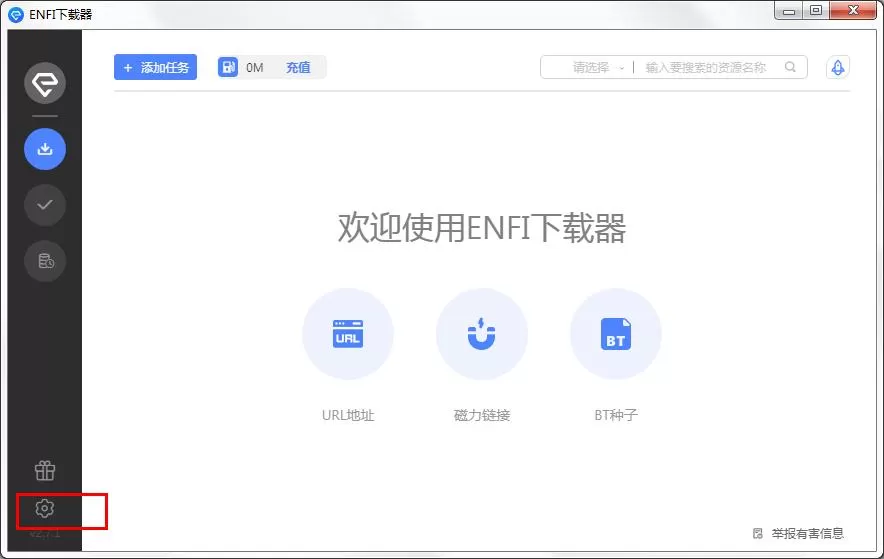Open the completed tasks checkmark icon
This screenshot has height=559, width=884.
[45, 205]
